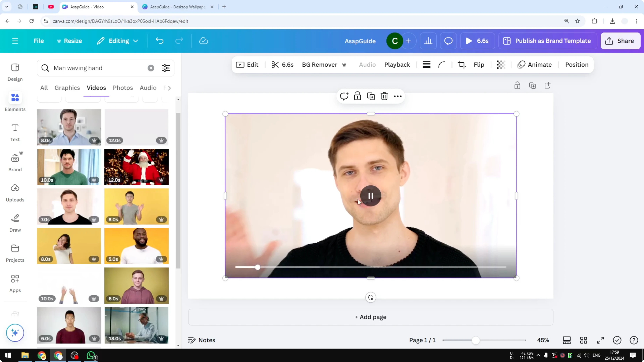Adjust the zoom level slider
This screenshot has height=362, width=644.
[476, 340]
